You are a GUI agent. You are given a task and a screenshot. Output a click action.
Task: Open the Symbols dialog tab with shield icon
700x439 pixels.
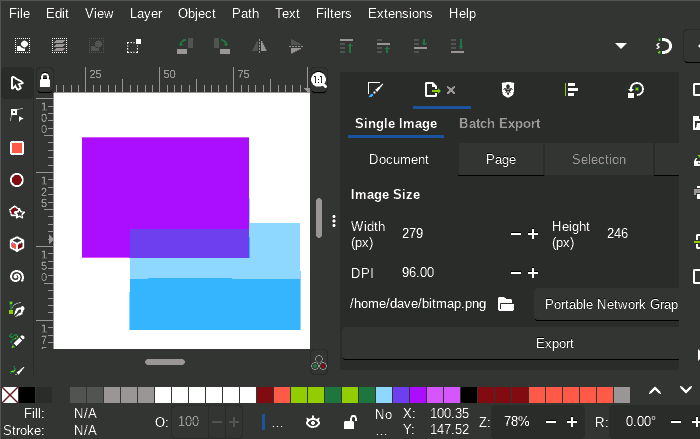[x=508, y=90]
